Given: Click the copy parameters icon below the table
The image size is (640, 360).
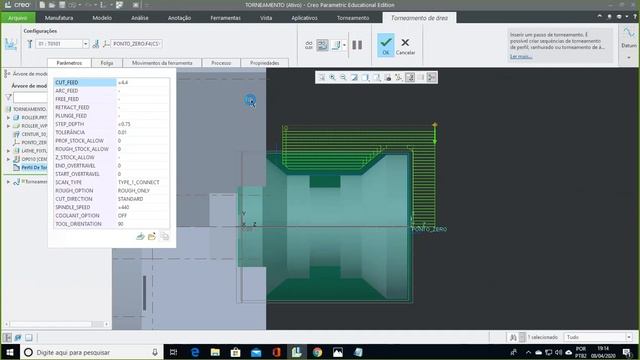Looking at the screenshot, I should (164, 236).
